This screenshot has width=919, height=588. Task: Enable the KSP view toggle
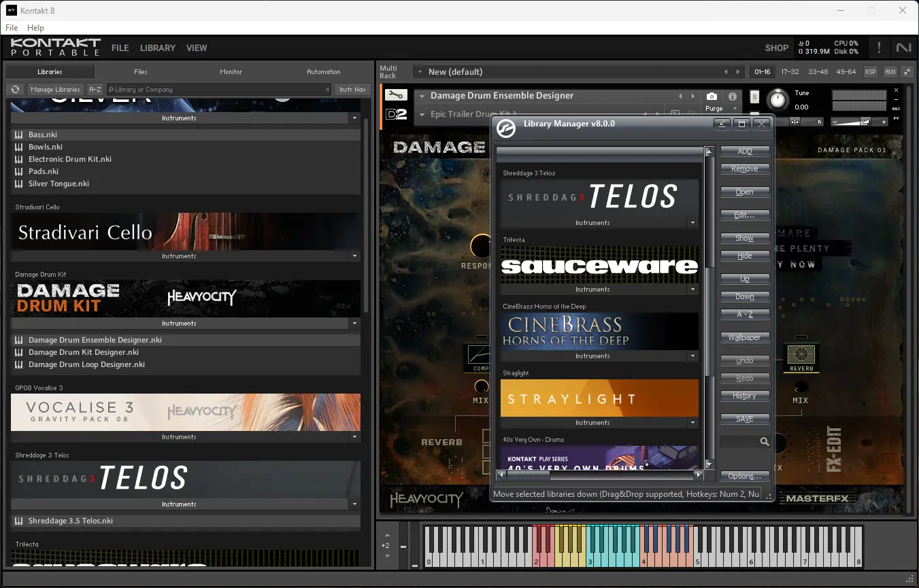click(x=870, y=71)
